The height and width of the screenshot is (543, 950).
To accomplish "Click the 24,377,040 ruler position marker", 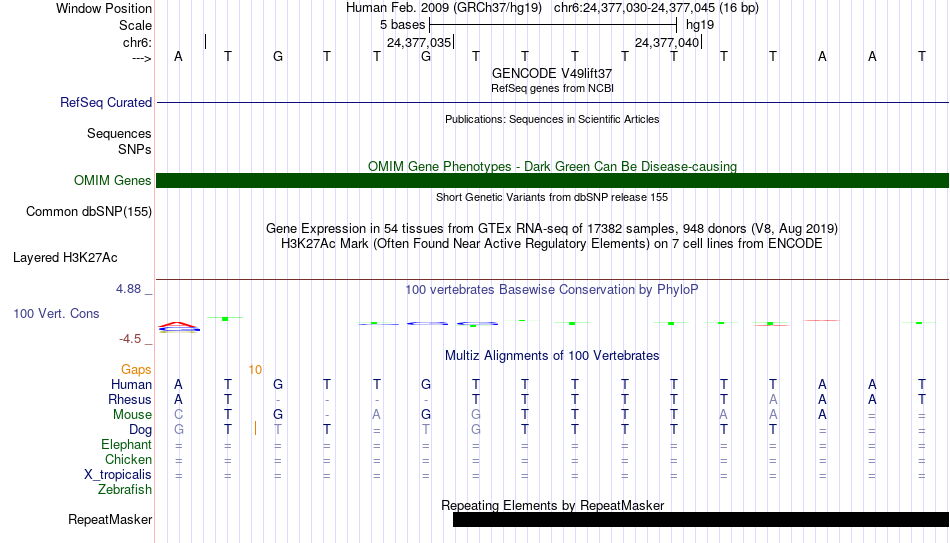I will pyautogui.click(x=668, y=42).
